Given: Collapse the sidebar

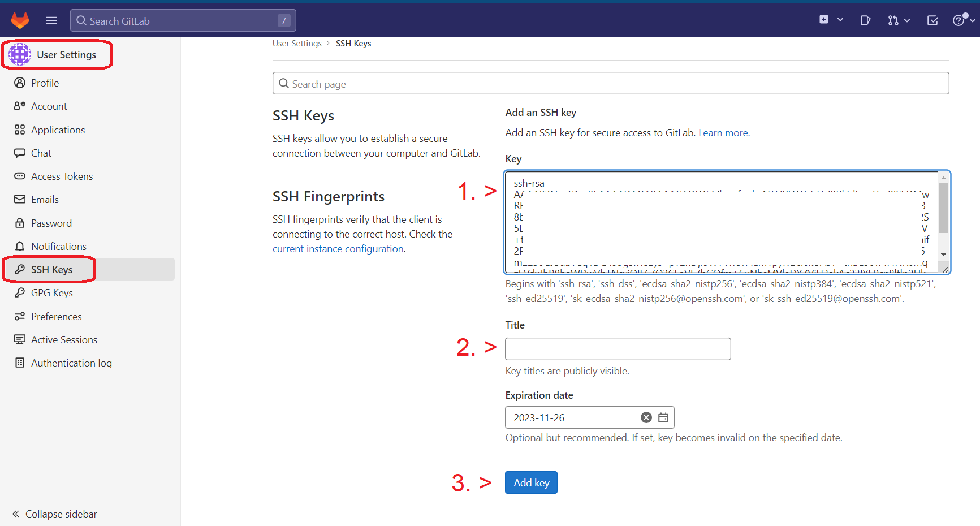Looking at the screenshot, I should [54, 514].
